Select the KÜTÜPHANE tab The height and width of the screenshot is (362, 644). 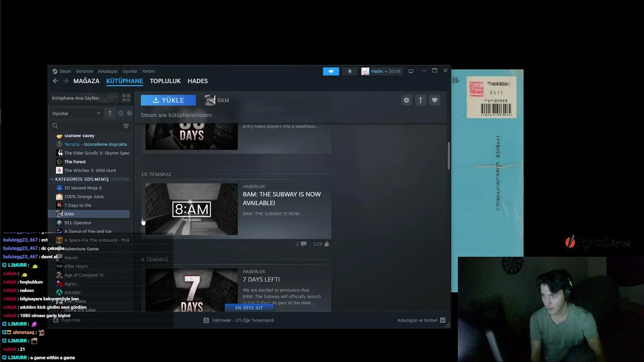(x=125, y=81)
